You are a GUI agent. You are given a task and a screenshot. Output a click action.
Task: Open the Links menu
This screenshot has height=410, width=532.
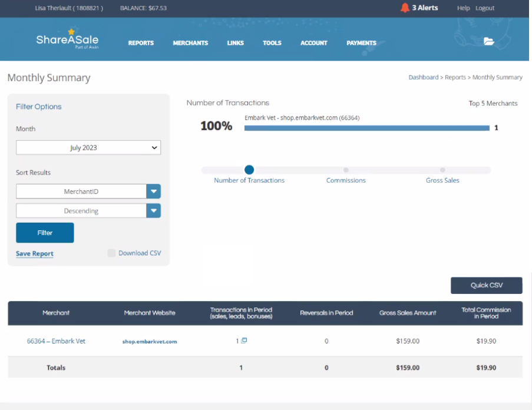(x=236, y=43)
